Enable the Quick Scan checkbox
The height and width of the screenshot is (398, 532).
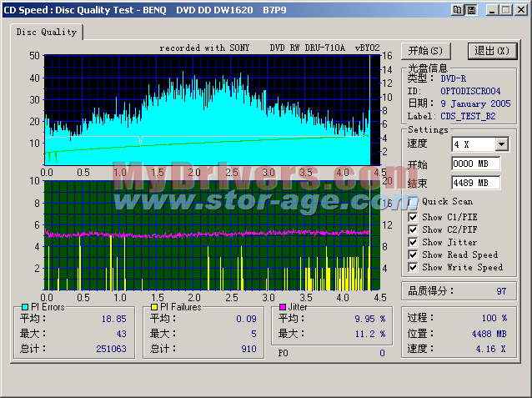point(414,201)
